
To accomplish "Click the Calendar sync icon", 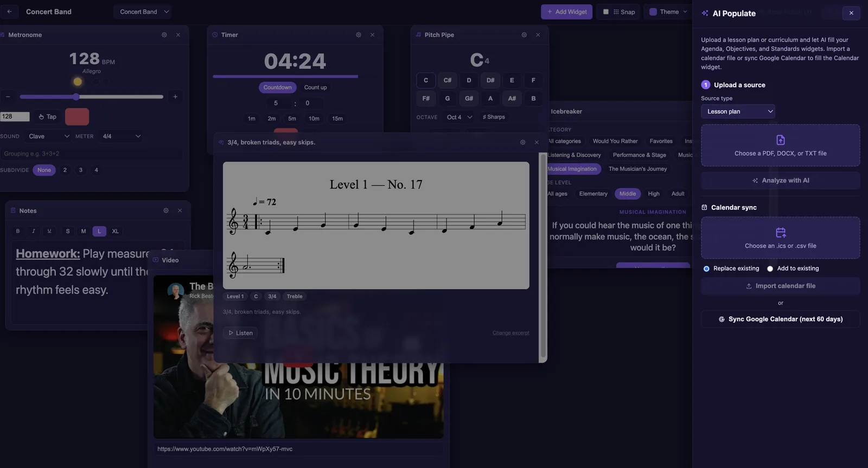I will pos(704,207).
